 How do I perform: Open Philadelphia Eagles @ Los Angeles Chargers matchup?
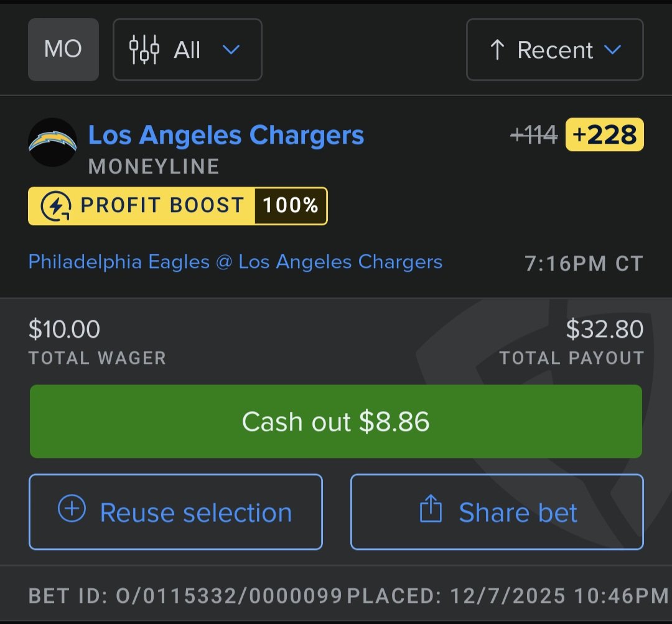point(235,262)
